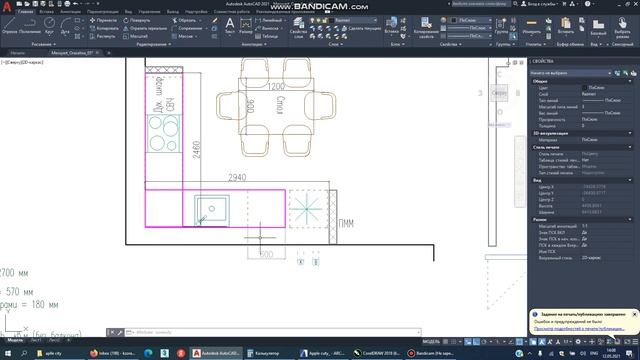Click the Группа (Group) tool
Screen dimensions: 640x360
pos(501,26)
